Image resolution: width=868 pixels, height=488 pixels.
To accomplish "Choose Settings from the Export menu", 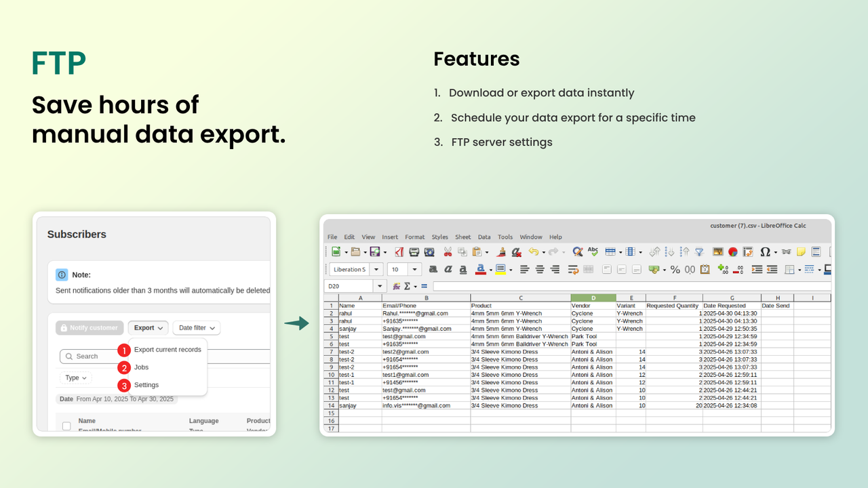I will [x=146, y=385].
